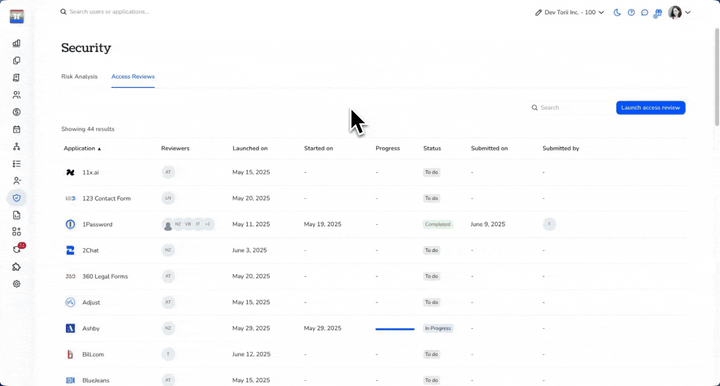Open the 123 Contact Form row name
720x386 pixels.
(106, 198)
